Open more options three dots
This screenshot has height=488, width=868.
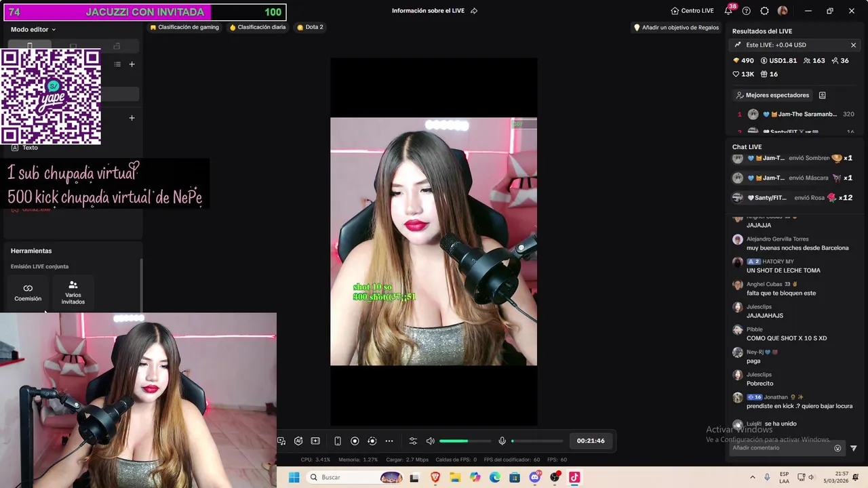389,441
